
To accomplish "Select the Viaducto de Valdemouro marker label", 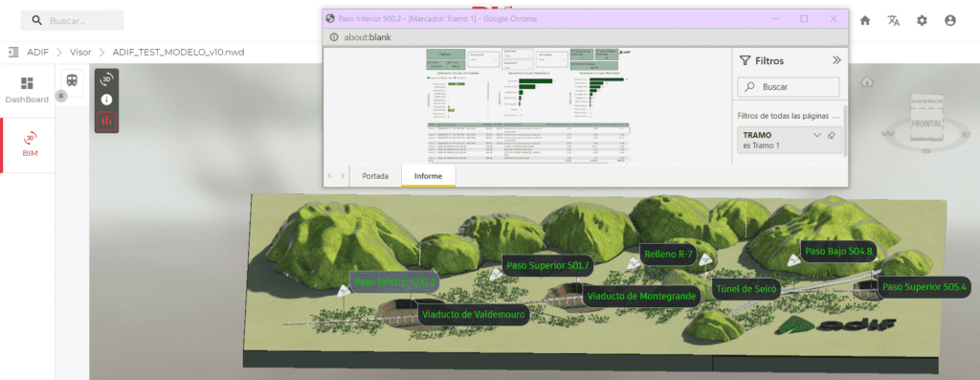I will click(x=473, y=314).
